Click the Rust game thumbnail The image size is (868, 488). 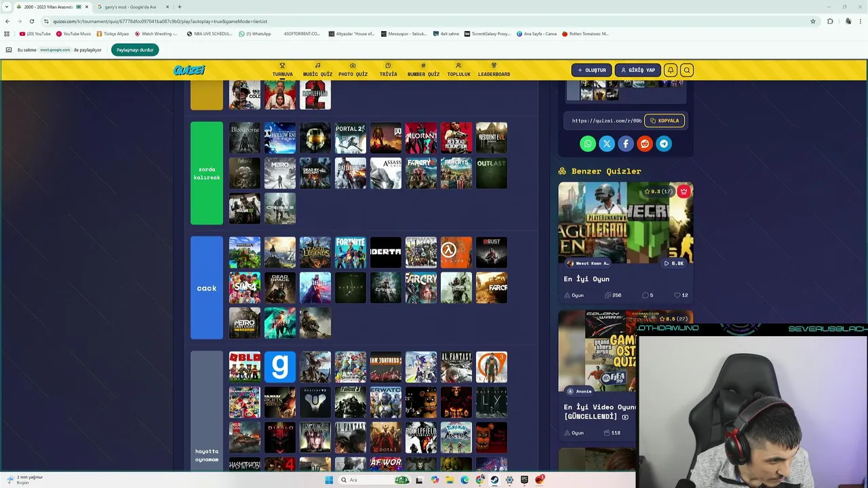[x=492, y=252]
